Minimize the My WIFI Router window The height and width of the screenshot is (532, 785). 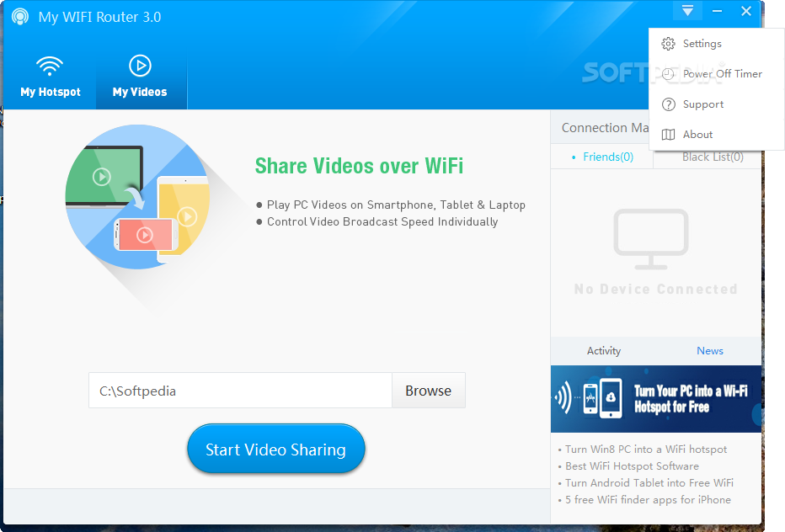718,10
